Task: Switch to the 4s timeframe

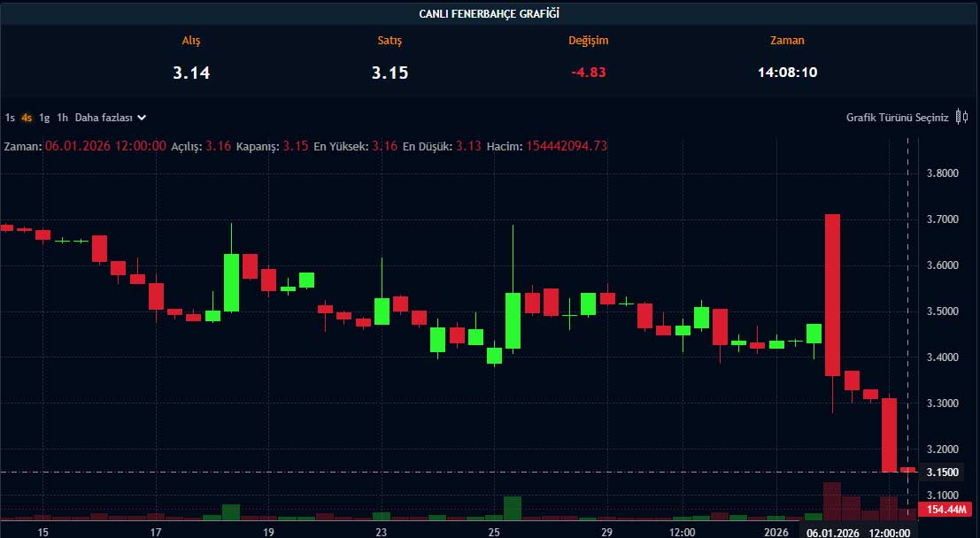Action: tap(27, 118)
